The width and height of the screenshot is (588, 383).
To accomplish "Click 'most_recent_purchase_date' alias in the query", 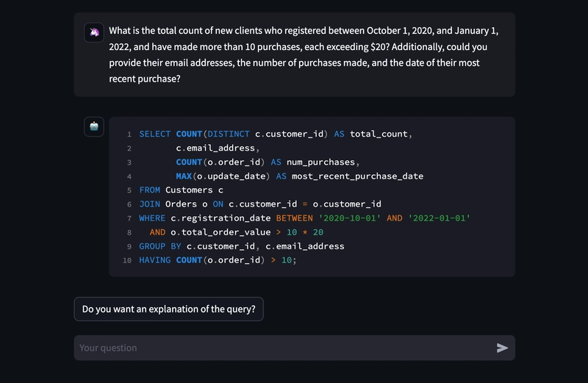I will pyautogui.click(x=357, y=176).
